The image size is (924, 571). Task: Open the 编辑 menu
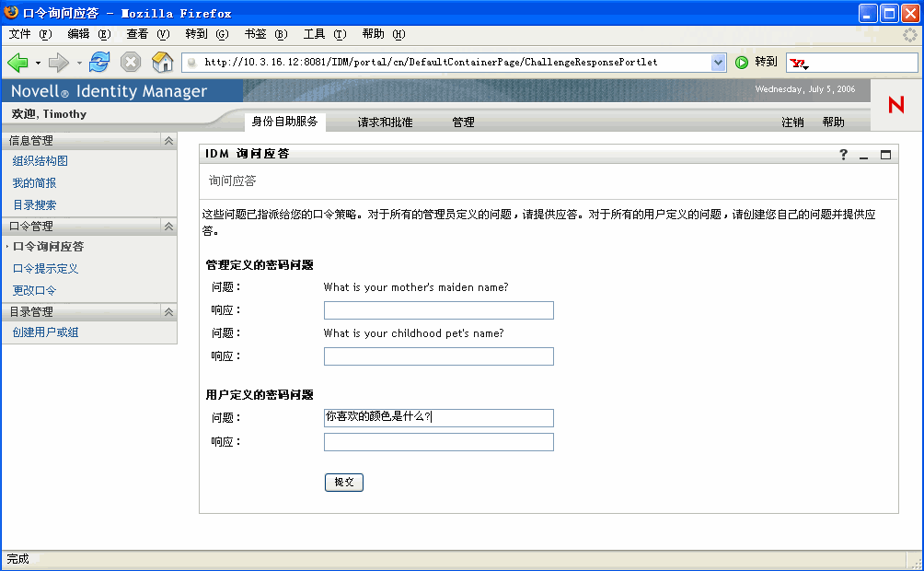pos(89,34)
